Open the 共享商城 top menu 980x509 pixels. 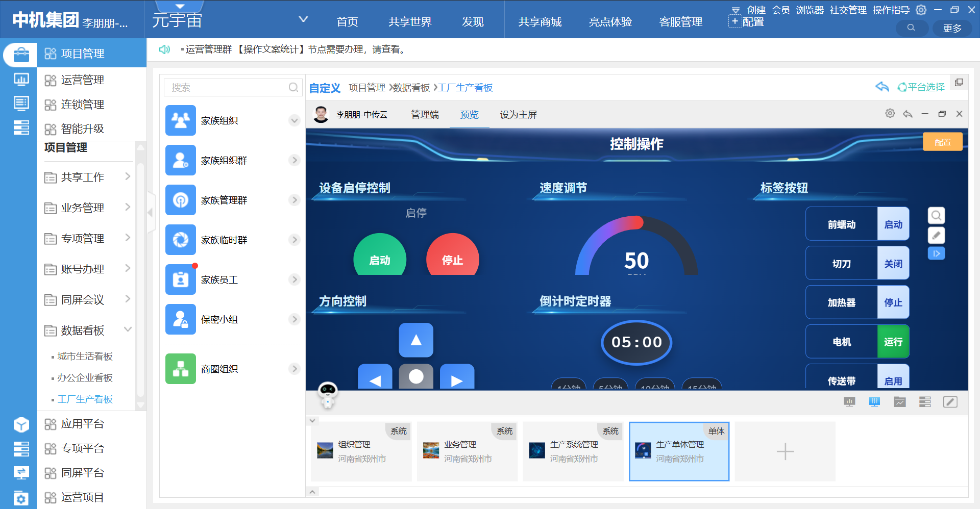point(540,22)
